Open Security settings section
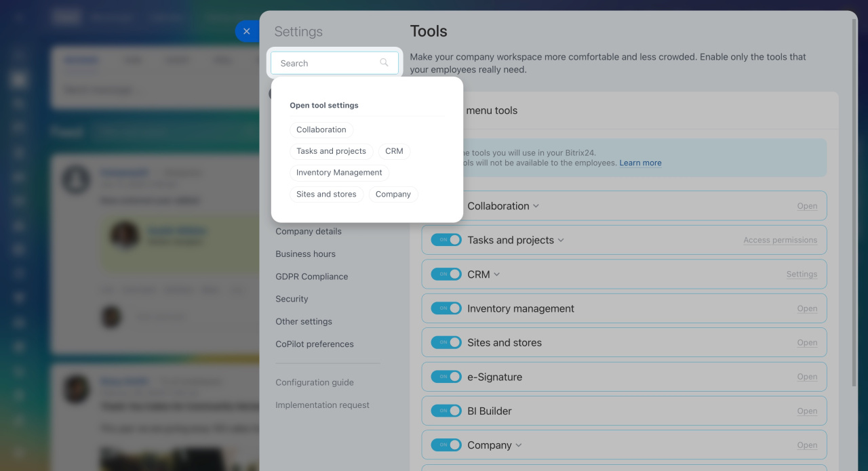Screen dimensions: 868x471 (292, 299)
